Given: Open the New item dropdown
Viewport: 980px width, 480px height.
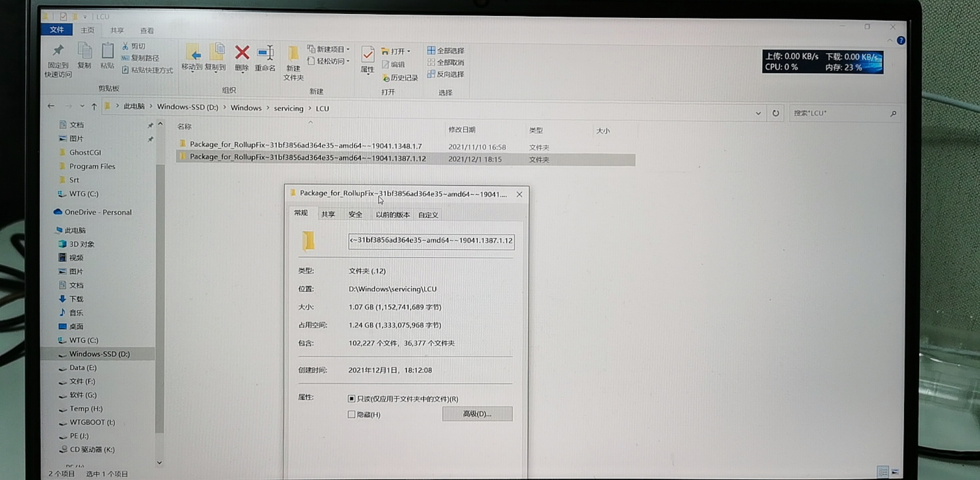Looking at the screenshot, I should 328,49.
